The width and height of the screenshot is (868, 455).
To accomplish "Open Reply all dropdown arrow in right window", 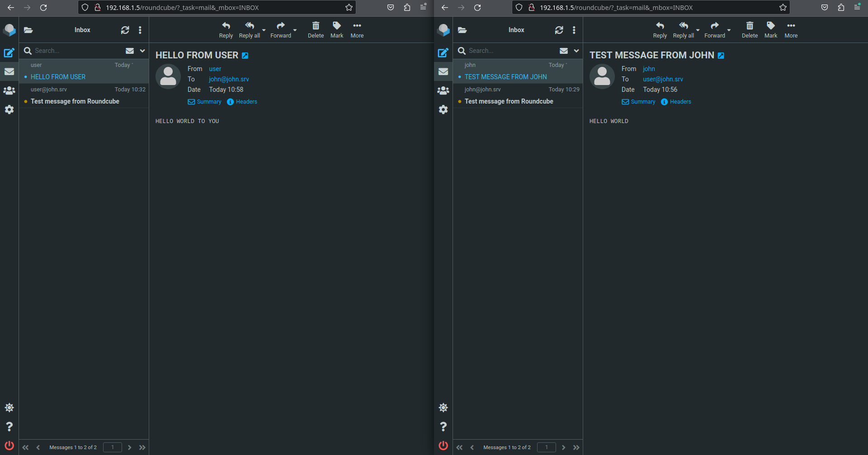I will pos(698,30).
